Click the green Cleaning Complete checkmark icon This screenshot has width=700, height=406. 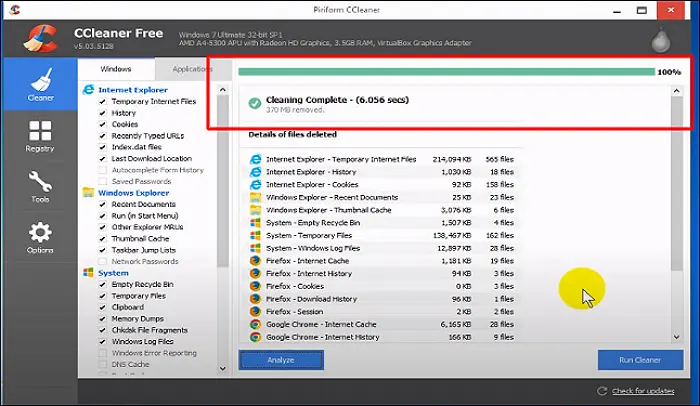255,103
